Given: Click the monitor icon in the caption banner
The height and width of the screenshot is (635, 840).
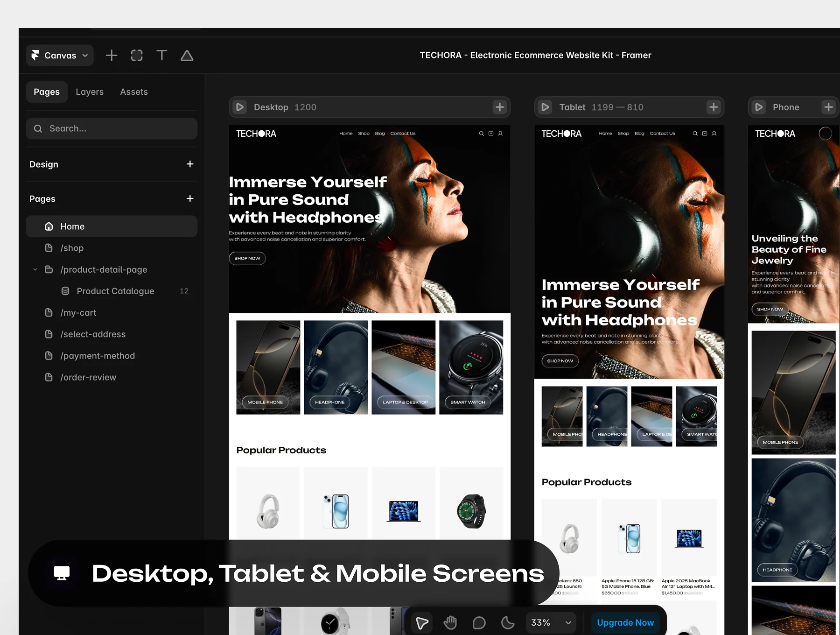Looking at the screenshot, I should click(x=62, y=573).
